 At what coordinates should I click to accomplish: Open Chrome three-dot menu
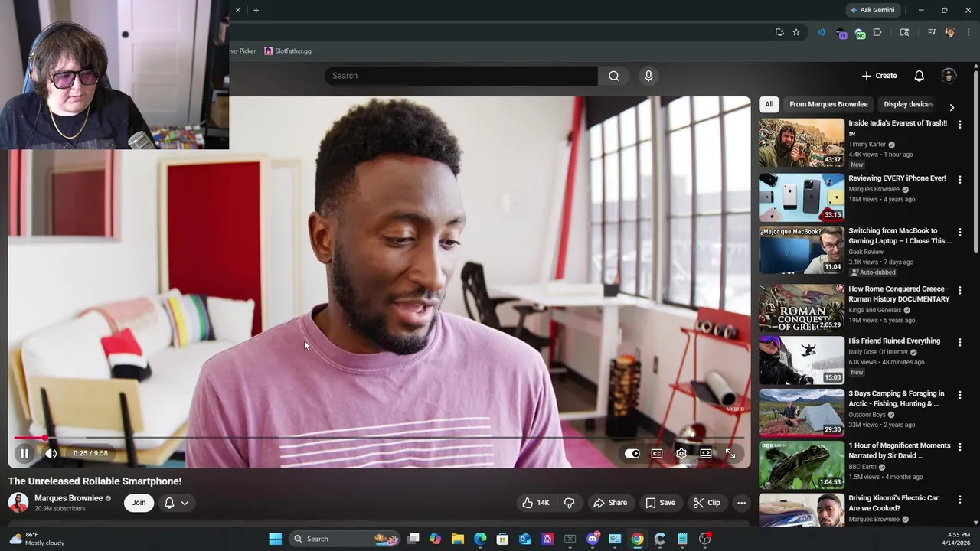pyautogui.click(x=969, y=32)
